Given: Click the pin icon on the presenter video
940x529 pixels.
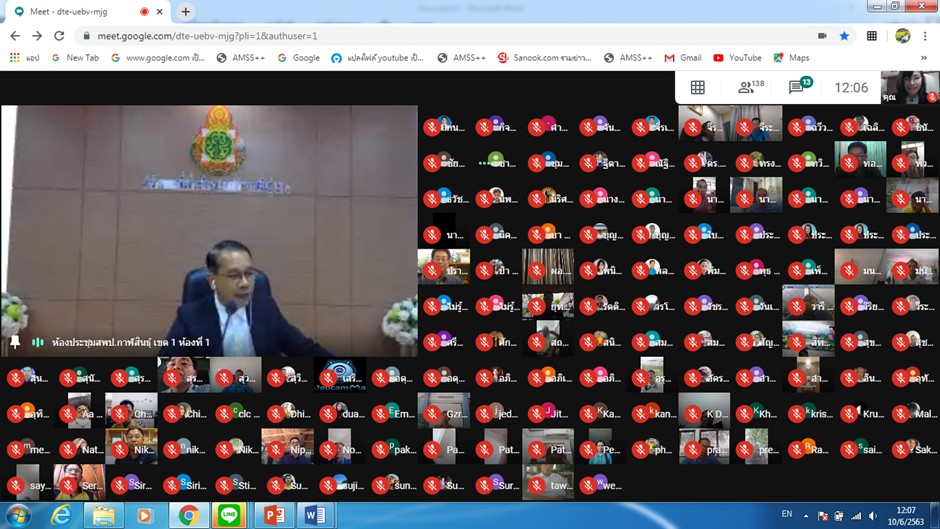Looking at the screenshot, I should [x=15, y=342].
